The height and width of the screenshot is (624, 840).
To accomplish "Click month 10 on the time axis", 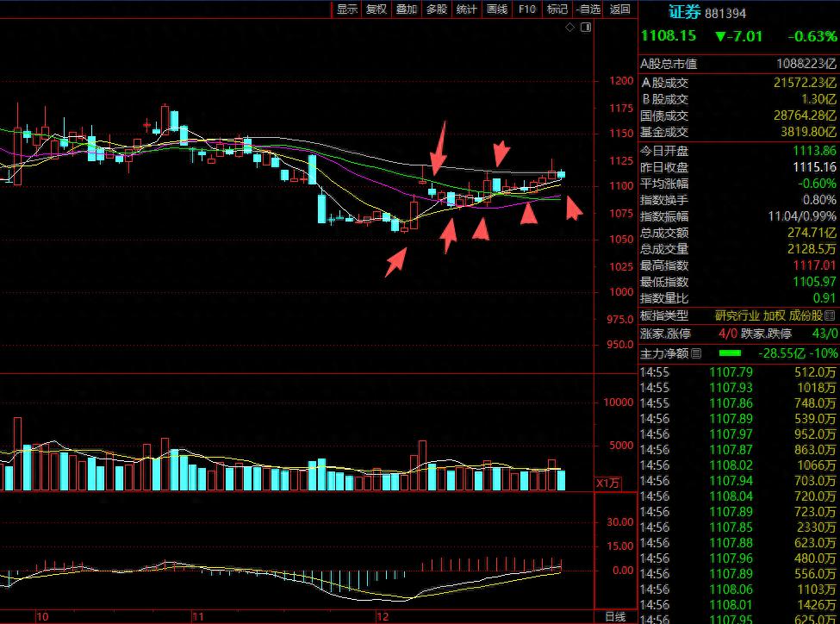I will pyautogui.click(x=42, y=616).
